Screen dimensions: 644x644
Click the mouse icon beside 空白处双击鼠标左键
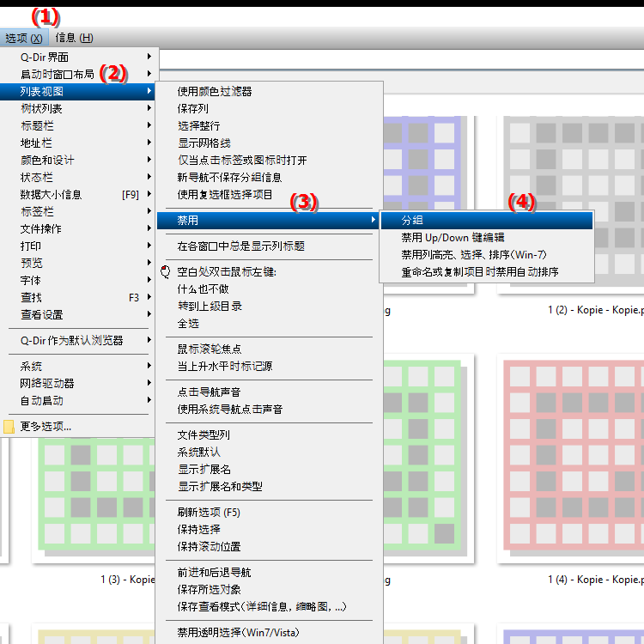pyautogui.click(x=166, y=271)
